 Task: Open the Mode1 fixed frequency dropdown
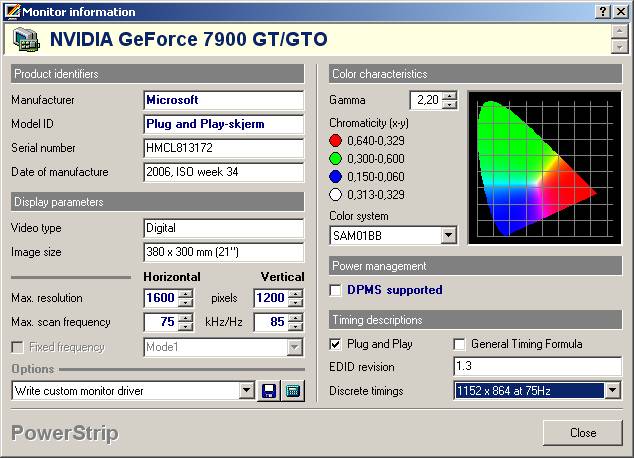click(295, 347)
